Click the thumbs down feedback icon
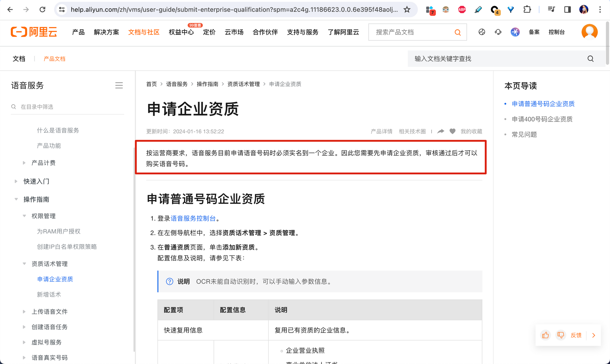 click(x=561, y=335)
